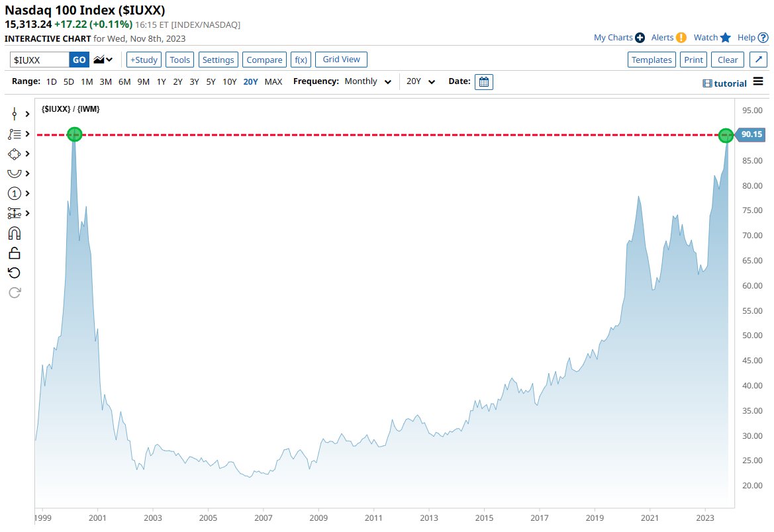This screenshot has width=774, height=532.
Task: Select the annotation list tool icon
Action: click(x=15, y=134)
